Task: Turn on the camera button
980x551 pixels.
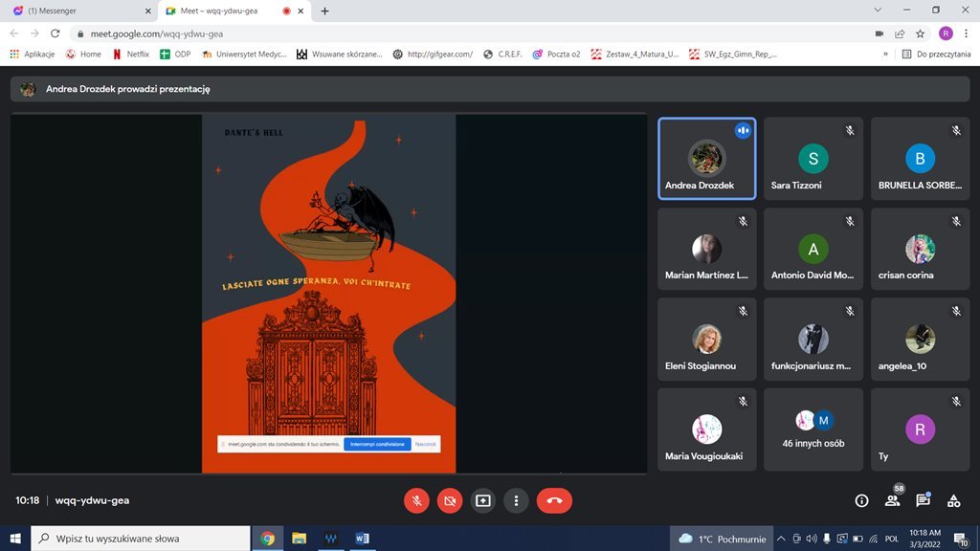Action: 450,500
